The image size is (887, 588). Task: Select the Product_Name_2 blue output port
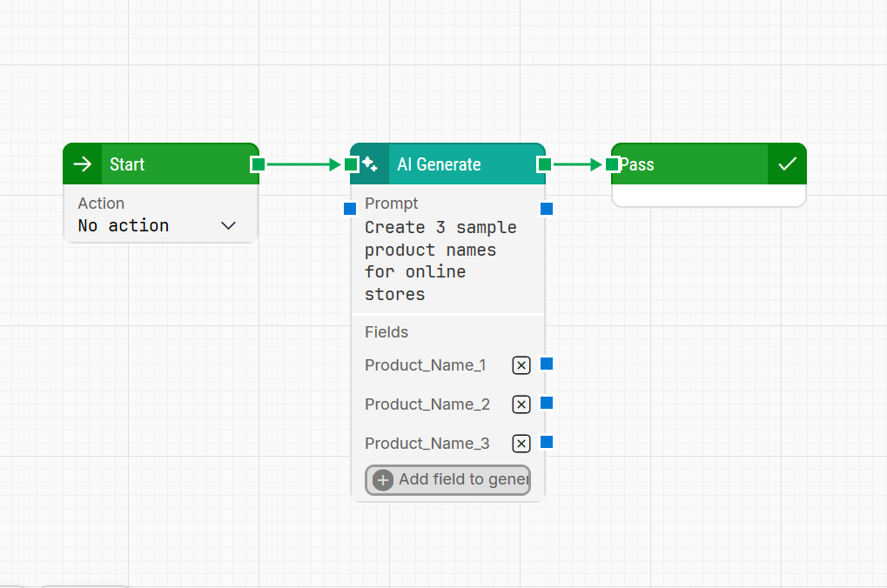547,403
